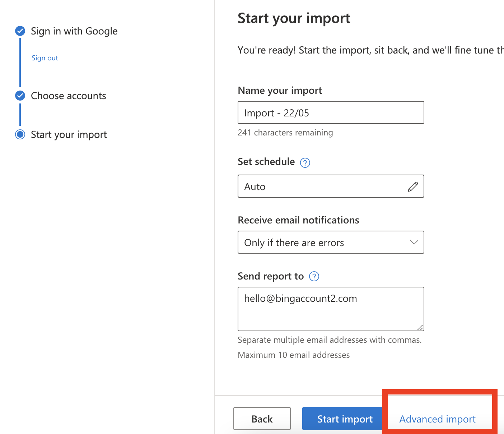Expand the email notifications chevron arrow
Viewport: 504px width, 434px height.
(x=414, y=242)
